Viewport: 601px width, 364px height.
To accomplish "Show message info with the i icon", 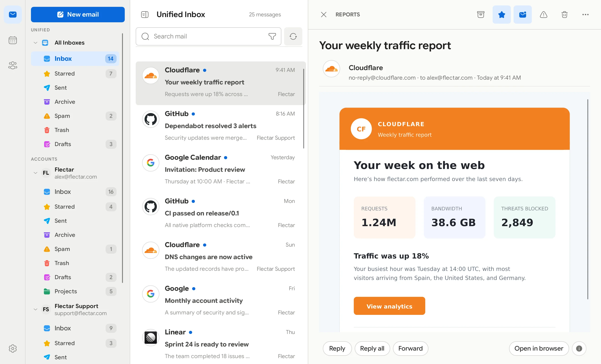I will (x=579, y=348).
